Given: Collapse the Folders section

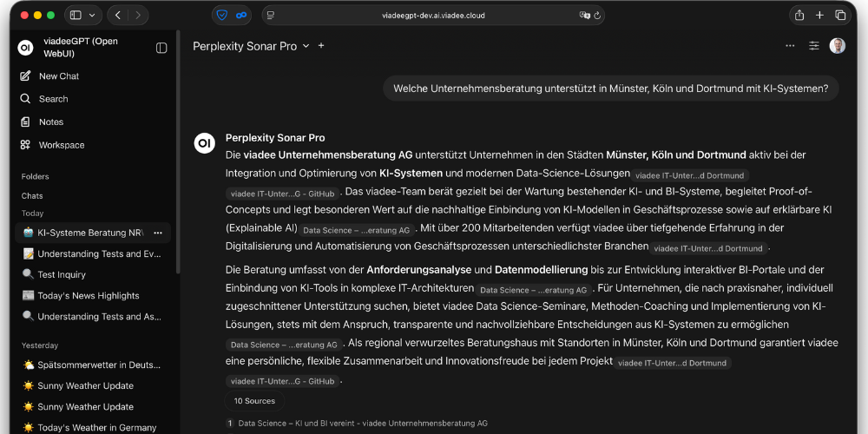Looking at the screenshot, I should tap(36, 177).
